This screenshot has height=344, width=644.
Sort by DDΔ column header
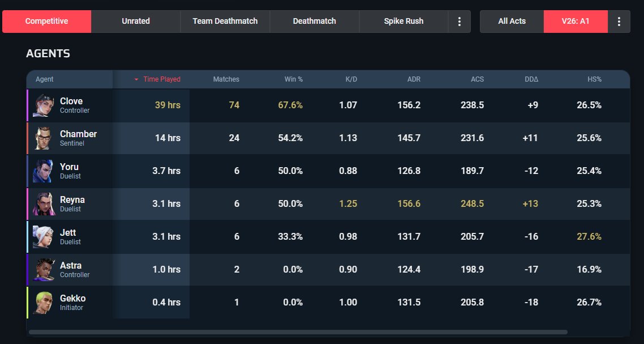pyautogui.click(x=531, y=79)
